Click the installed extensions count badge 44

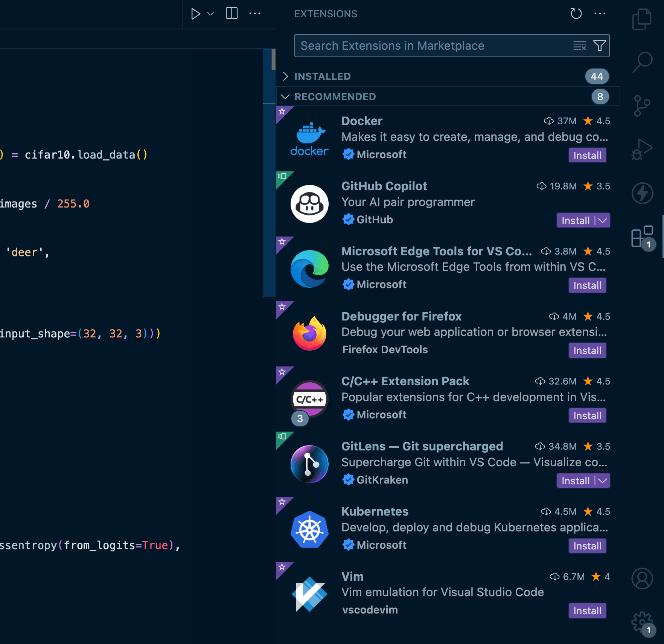[597, 76]
